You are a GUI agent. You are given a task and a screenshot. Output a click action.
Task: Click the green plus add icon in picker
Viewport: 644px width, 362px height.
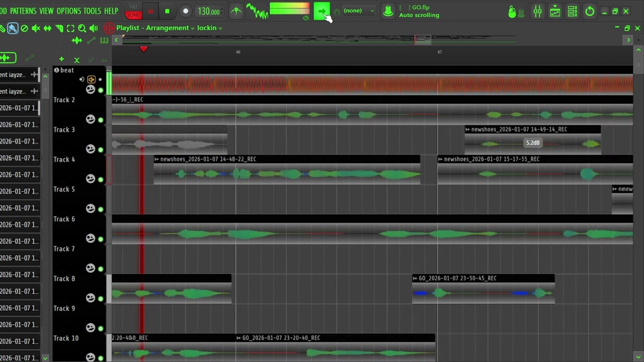[x=61, y=59]
